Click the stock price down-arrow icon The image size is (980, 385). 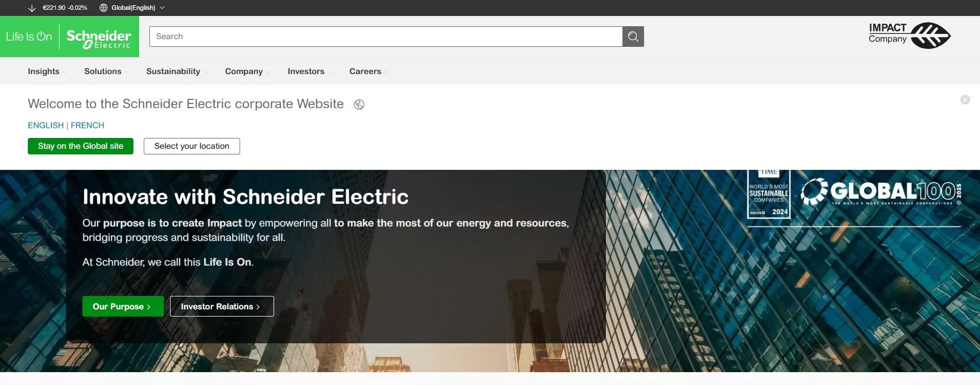(32, 8)
